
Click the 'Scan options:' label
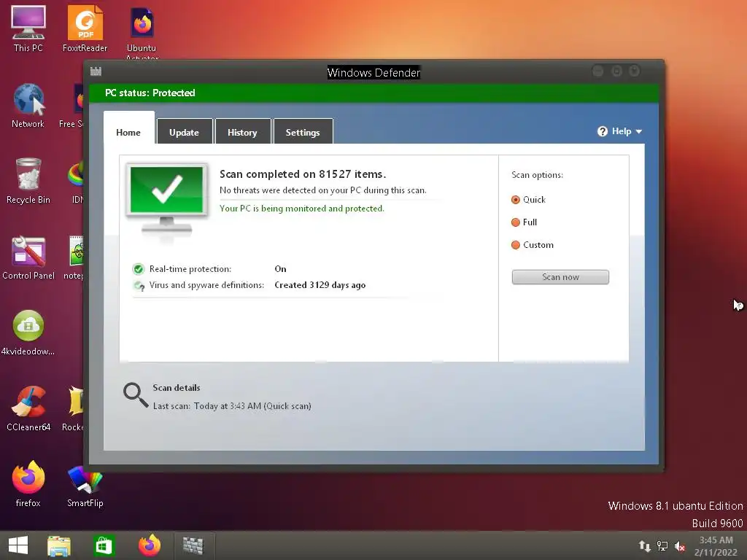(538, 175)
